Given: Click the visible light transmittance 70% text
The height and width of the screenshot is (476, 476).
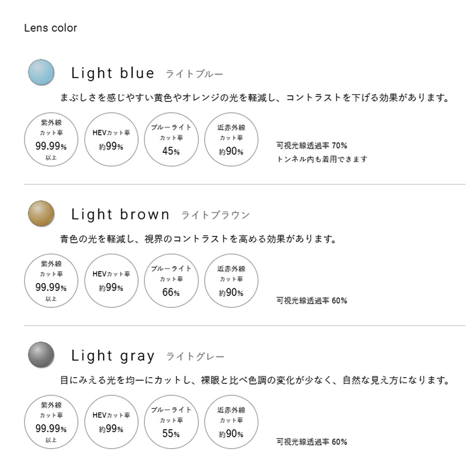Looking at the screenshot, I should point(312,145).
